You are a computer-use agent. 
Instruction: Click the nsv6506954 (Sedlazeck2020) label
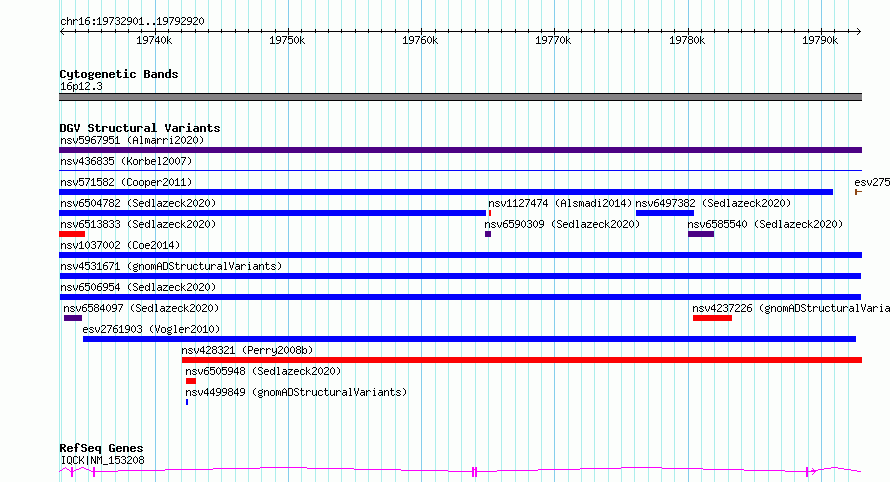pos(138,287)
